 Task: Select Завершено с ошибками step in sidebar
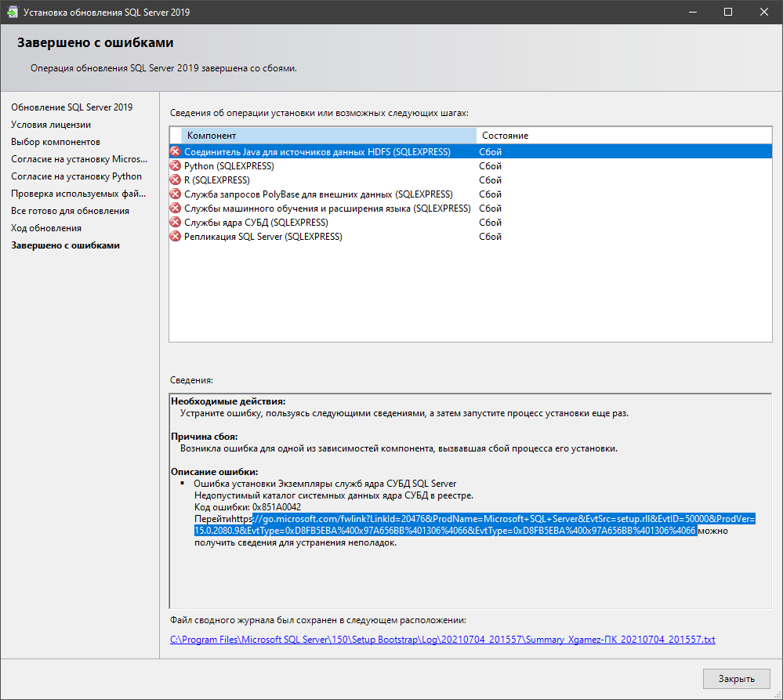click(65, 245)
